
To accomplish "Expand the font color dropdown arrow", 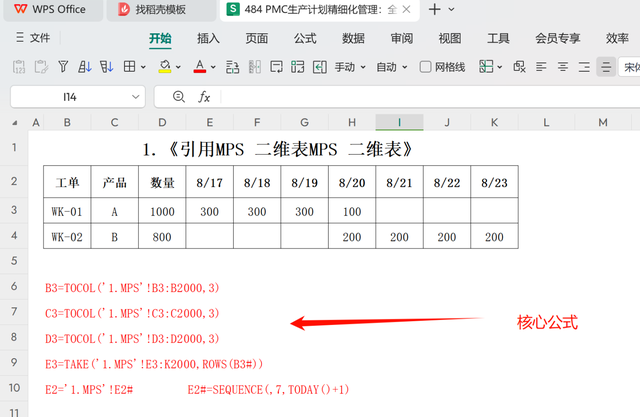I will pos(213,67).
